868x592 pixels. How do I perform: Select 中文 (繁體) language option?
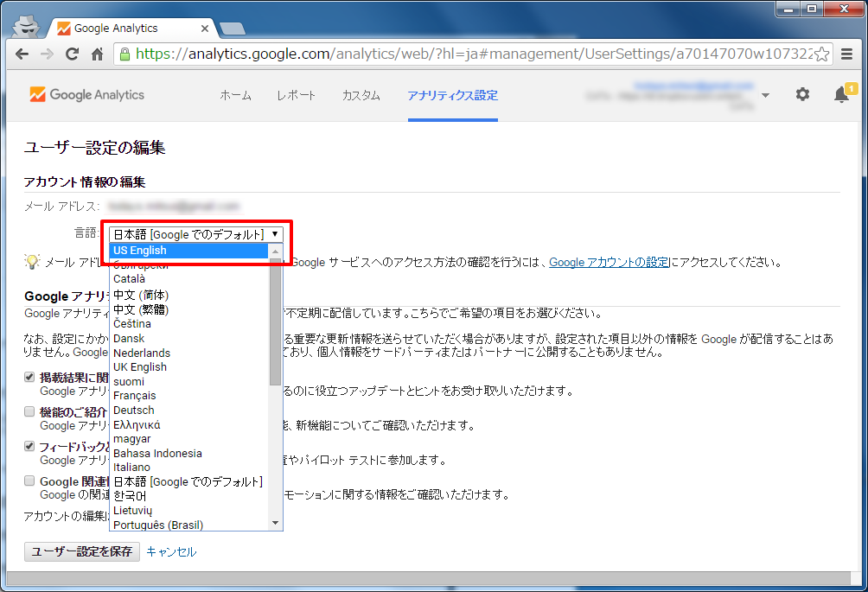pyautogui.click(x=188, y=309)
